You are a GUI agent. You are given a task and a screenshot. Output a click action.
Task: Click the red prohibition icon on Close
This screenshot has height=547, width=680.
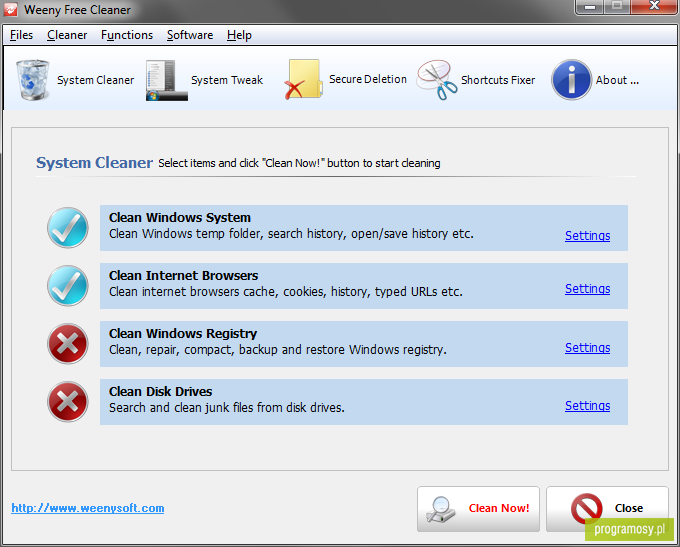pos(586,508)
